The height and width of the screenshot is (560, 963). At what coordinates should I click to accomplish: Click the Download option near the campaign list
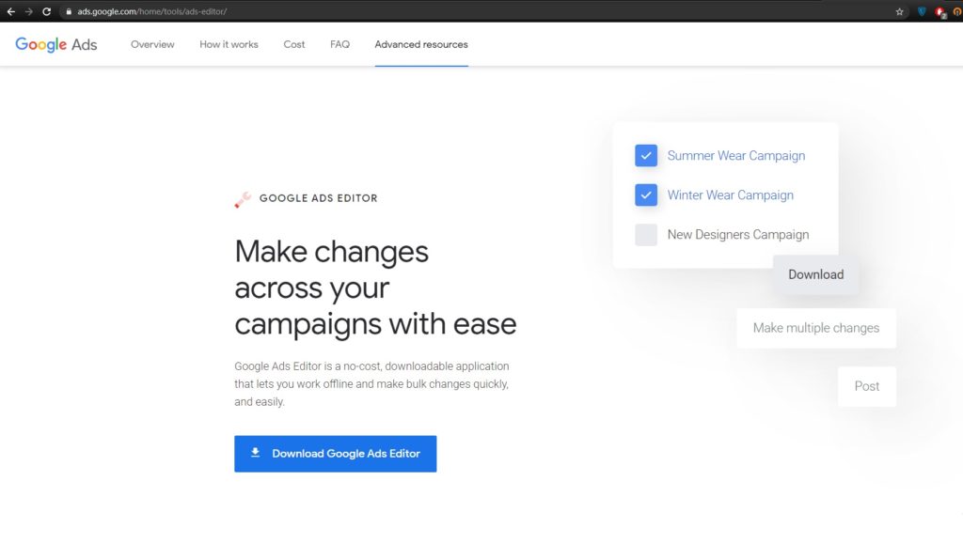(x=814, y=274)
